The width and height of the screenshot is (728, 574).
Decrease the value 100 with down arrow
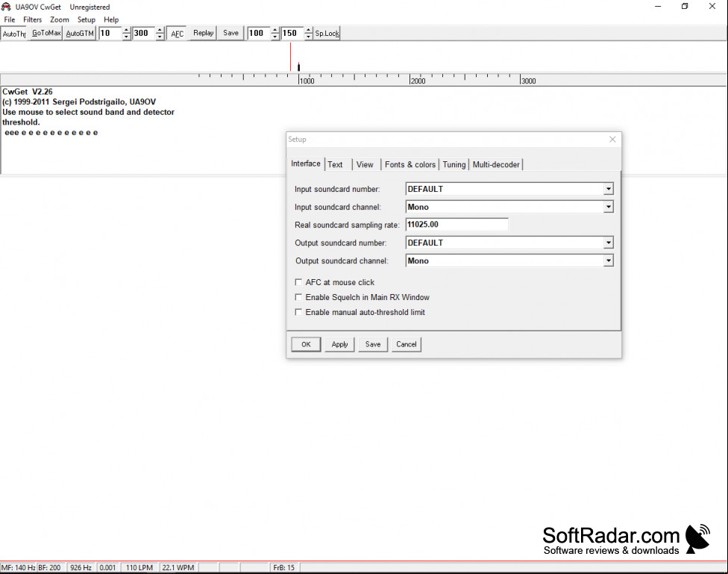coord(275,37)
